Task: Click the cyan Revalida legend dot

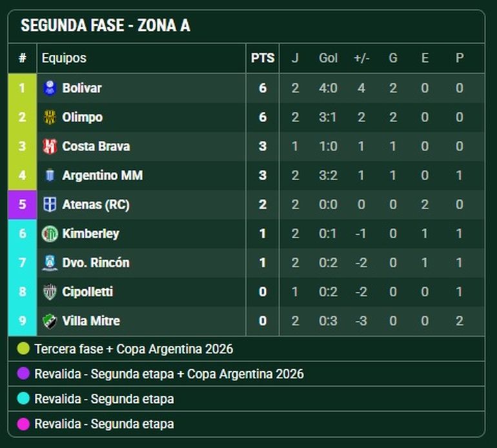Action: coord(24,399)
